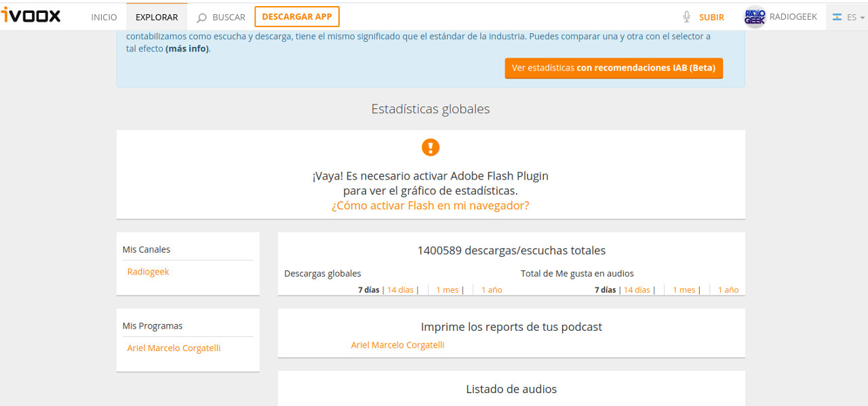Image resolution: width=868 pixels, height=406 pixels.
Task: Click Ver estadísticas con recomendaciones IAB button
Action: click(614, 68)
